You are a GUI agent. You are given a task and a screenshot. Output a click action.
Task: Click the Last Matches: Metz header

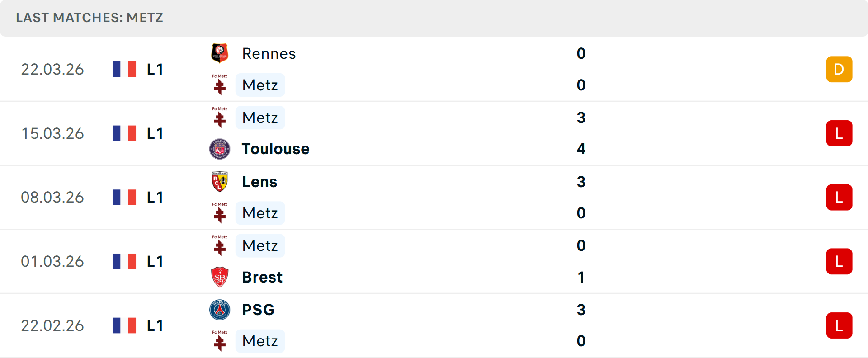90,18
